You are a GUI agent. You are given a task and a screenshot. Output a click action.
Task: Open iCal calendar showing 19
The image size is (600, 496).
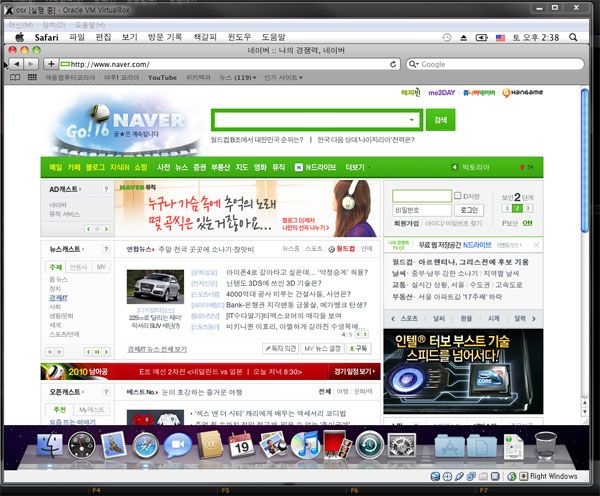tap(241, 445)
